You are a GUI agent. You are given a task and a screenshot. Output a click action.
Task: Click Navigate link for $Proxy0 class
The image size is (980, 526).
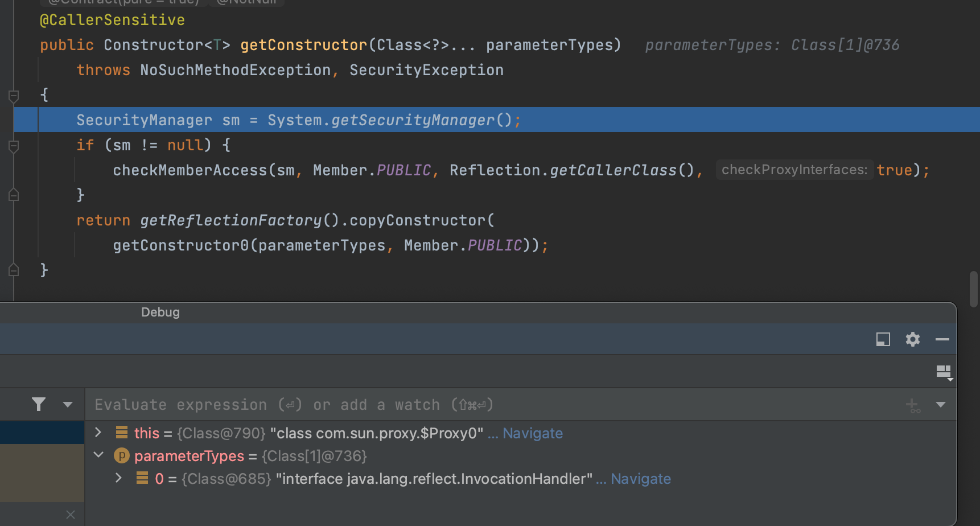(x=532, y=433)
